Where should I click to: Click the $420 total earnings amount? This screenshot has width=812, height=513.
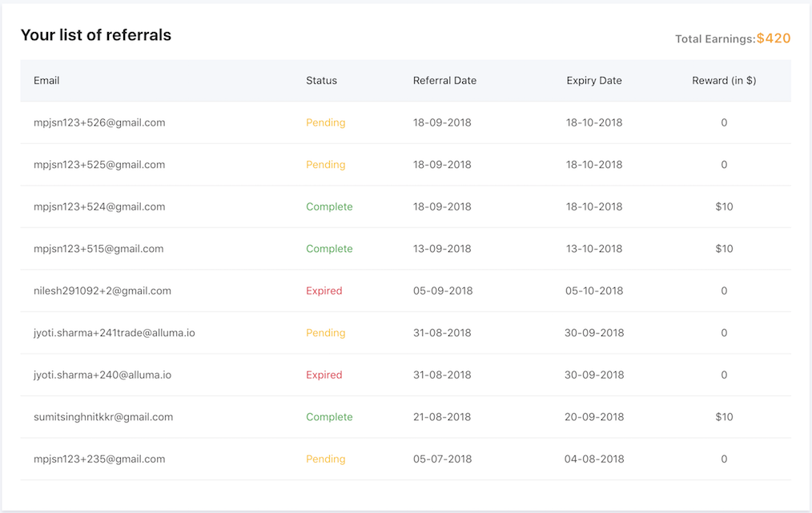coord(774,38)
